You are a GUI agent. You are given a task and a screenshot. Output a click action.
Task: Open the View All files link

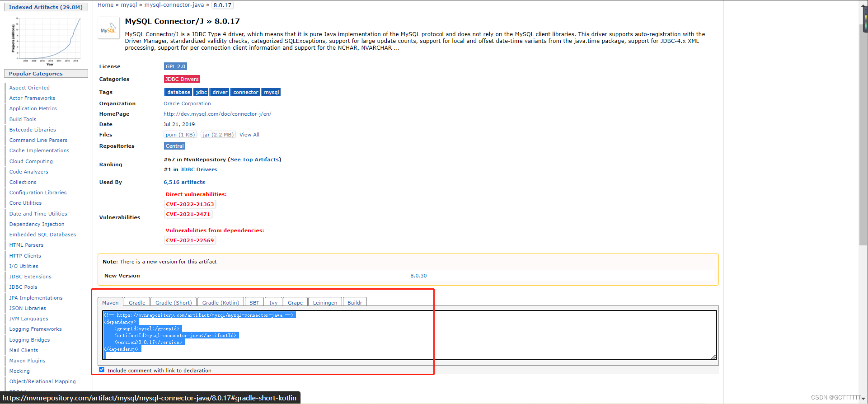(x=249, y=135)
